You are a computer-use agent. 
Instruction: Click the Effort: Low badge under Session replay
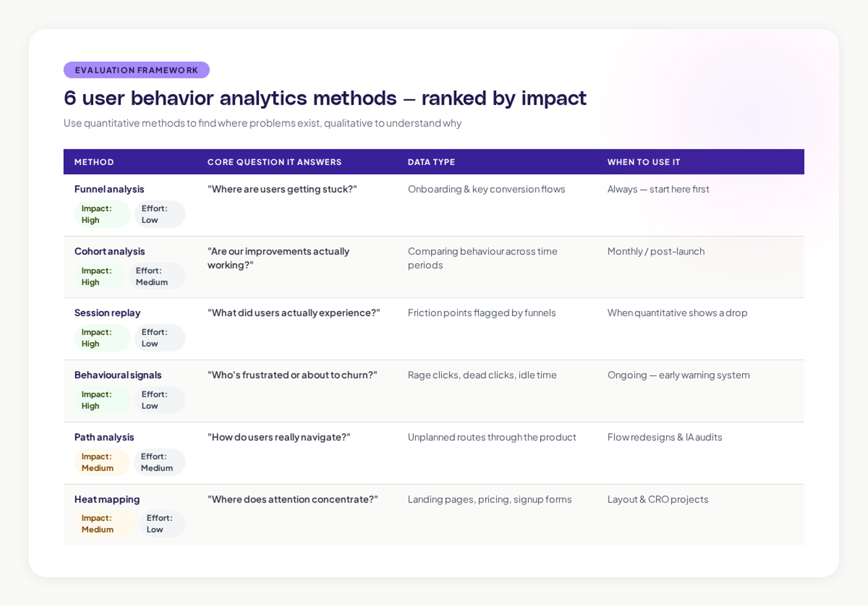pos(160,338)
